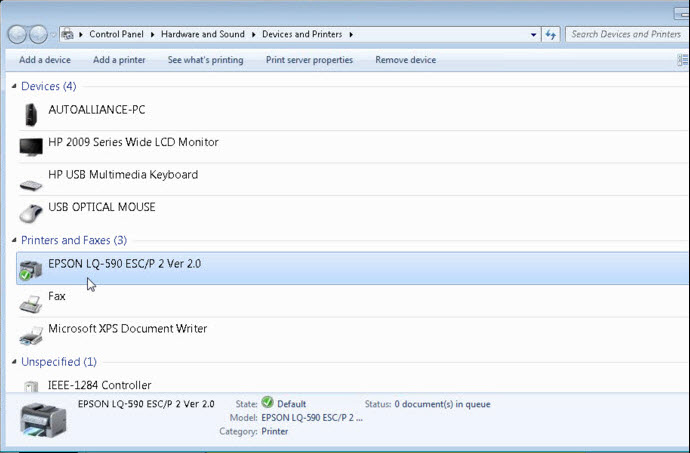Click Add a device in toolbar
This screenshot has height=453, width=690.
pyautogui.click(x=44, y=60)
